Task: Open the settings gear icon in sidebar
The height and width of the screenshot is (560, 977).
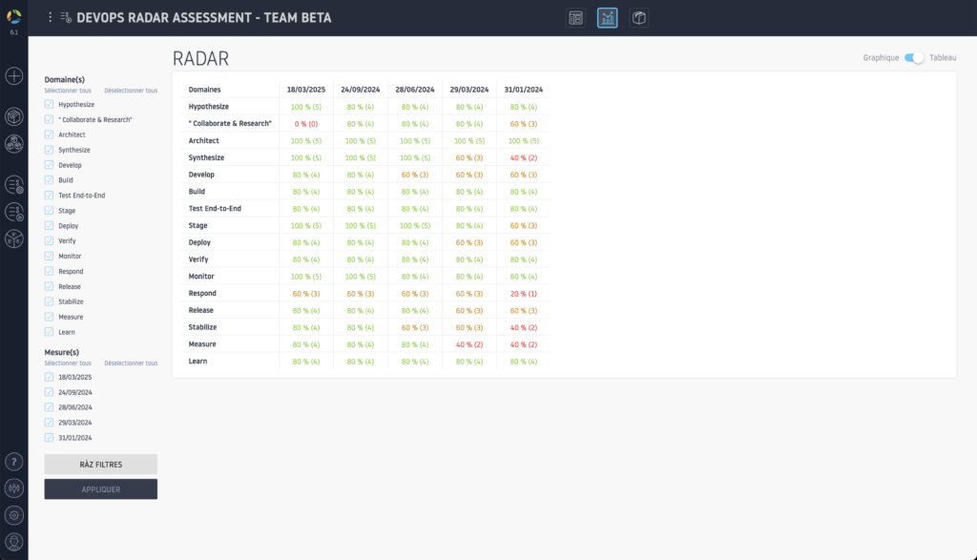Action: (x=13, y=515)
